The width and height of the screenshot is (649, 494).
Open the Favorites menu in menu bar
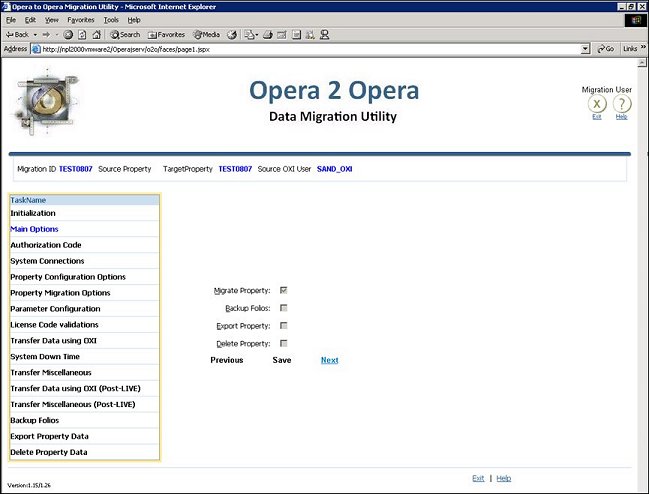[x=80, y=20]
